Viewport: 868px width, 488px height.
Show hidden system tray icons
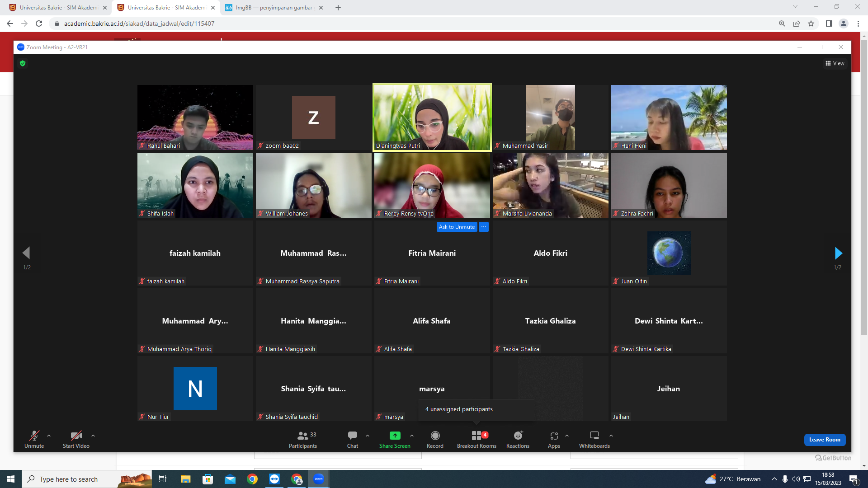774,479
